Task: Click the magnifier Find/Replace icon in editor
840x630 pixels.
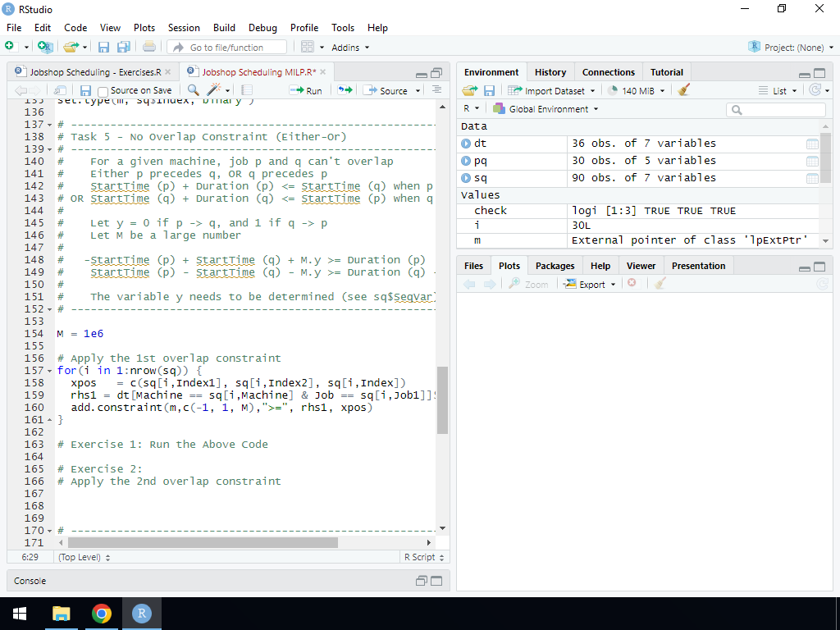Action: (x=194, y=90)
